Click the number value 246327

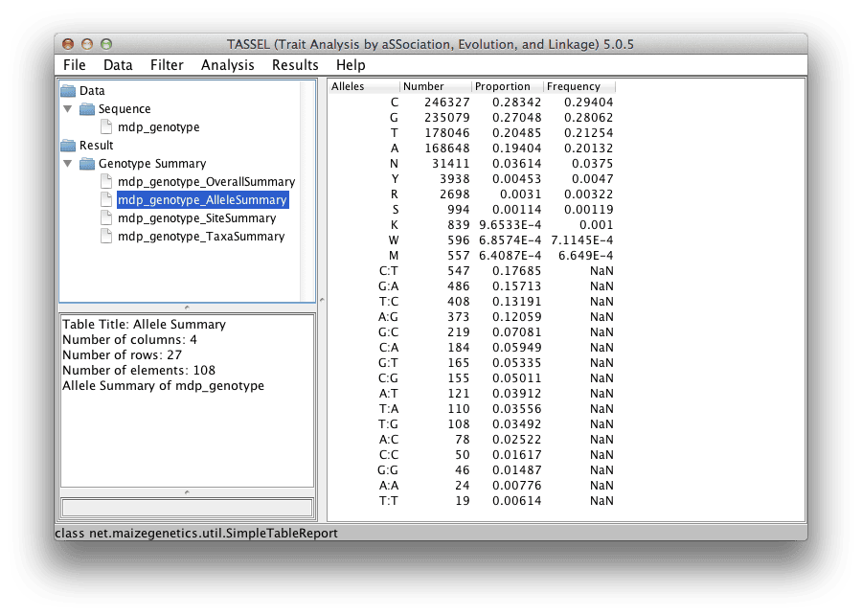[447, 103]
